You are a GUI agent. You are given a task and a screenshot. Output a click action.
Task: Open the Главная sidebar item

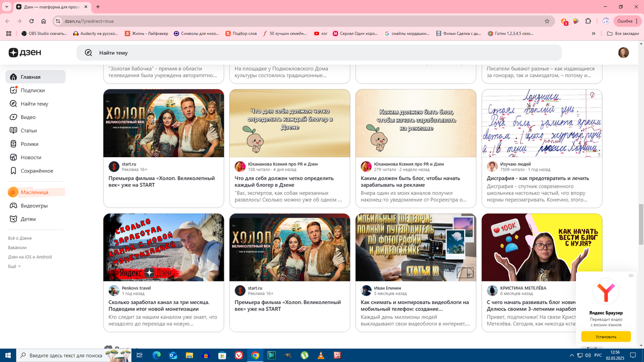tap(35, 77)
